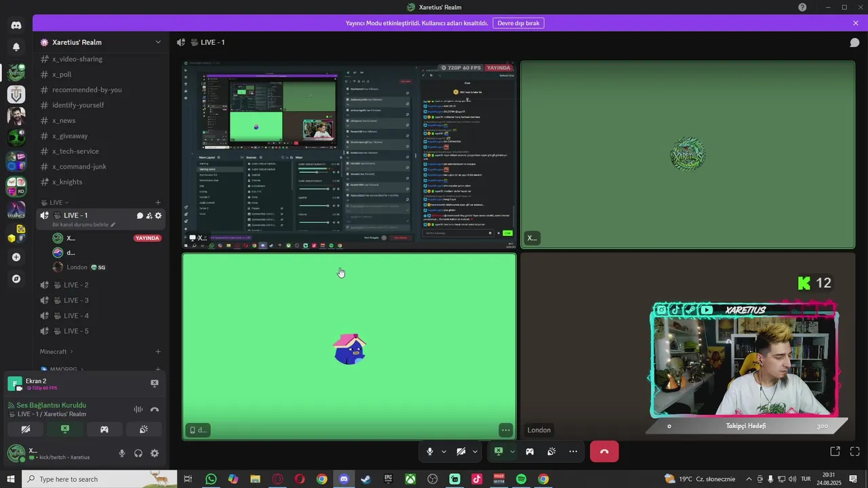Click the Windows taskbar search box
868x488 pixels.
100,479
